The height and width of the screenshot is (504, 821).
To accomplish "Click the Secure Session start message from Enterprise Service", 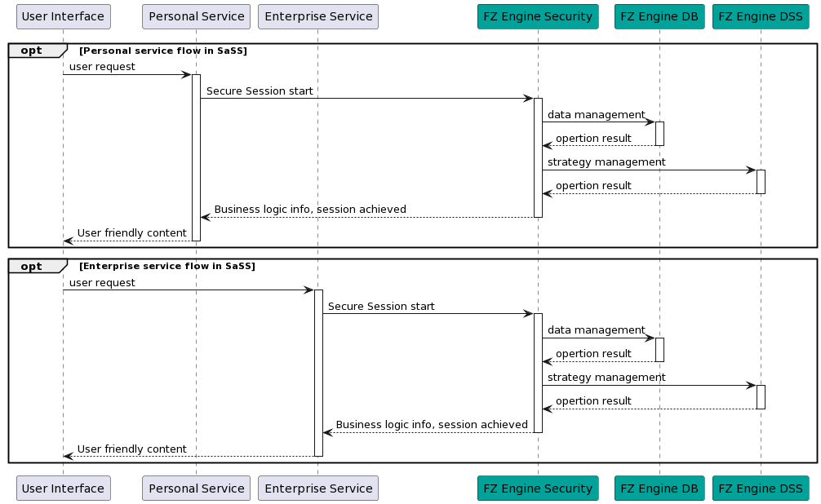I will (x=381, y=307).
